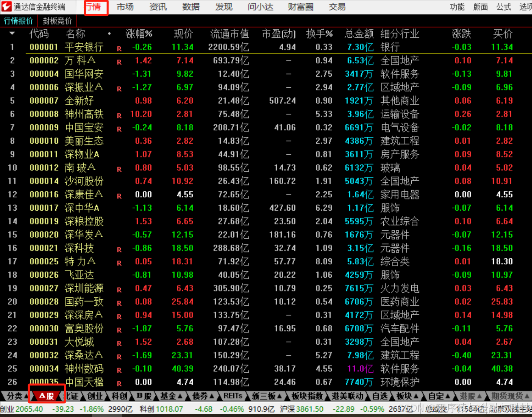Select the B股 bottom tab
Image resolution: width=532 pixels, height=417 pixels.
[144, 396]
